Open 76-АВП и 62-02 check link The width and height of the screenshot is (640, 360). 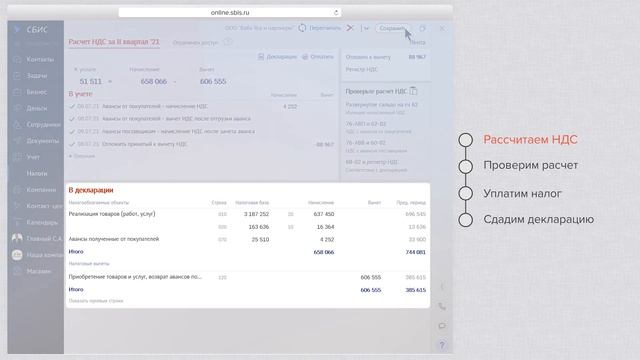click(366, 124)
